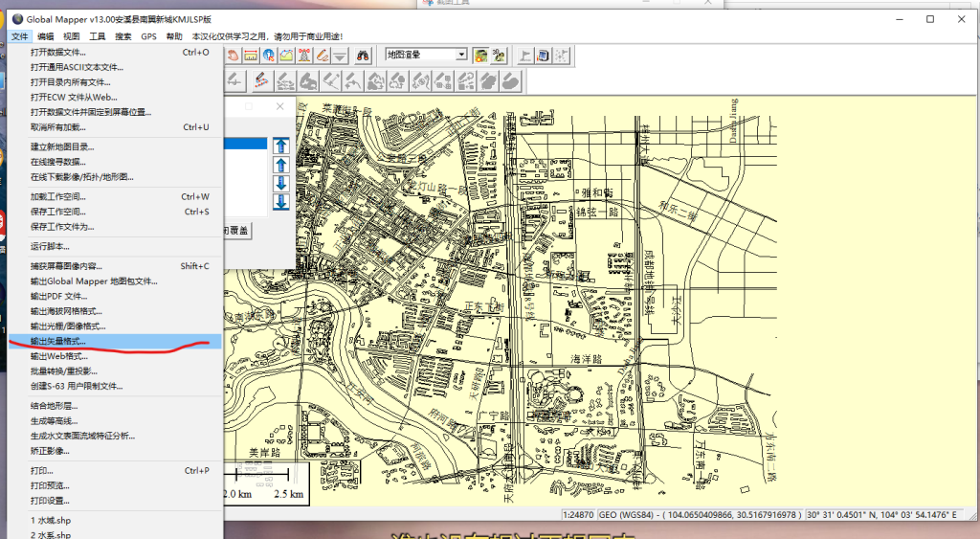Click the line-of-sight tower icon
The image size is (980, 539).
(x=304, y=56)
